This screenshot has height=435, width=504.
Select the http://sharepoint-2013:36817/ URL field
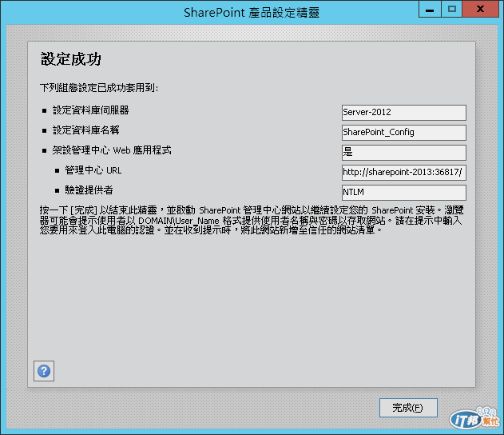pos(404,172)
